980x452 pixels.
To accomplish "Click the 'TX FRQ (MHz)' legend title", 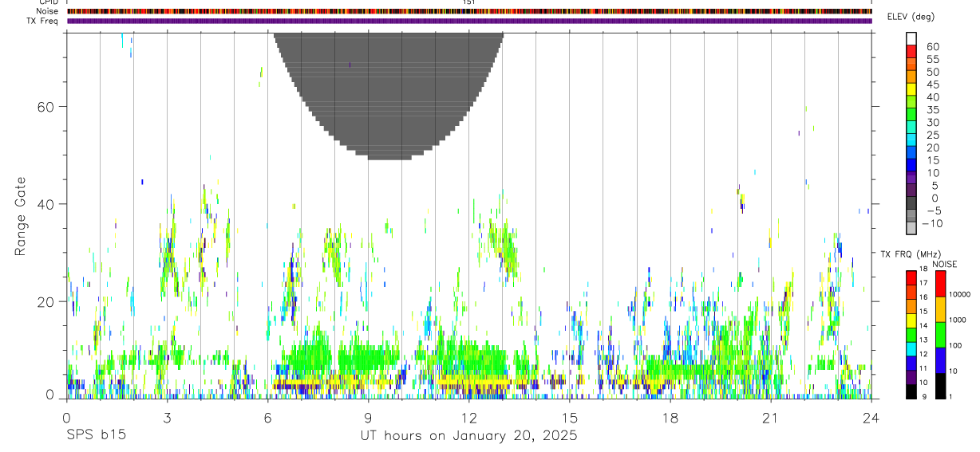I will (911, 254).
